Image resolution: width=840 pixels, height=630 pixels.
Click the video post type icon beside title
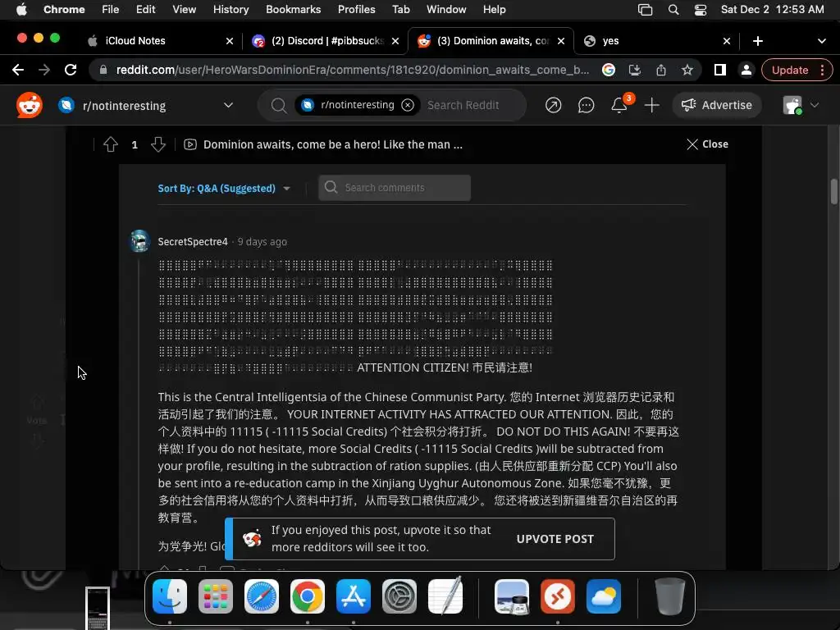[190, 144]
